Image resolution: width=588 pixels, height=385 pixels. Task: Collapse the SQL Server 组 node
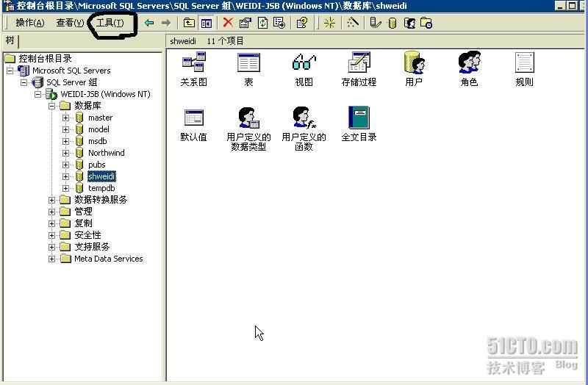[x=24, y=82]
